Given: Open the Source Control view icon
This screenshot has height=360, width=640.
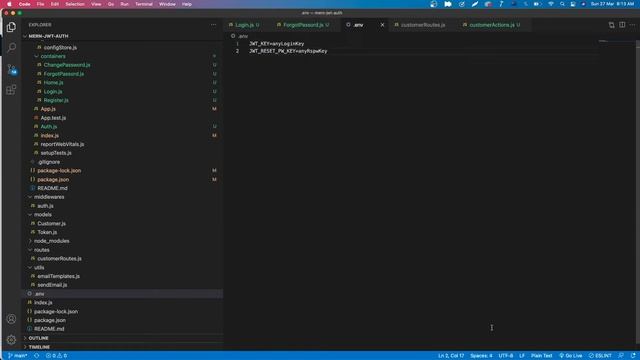Looking at the screenshot, I should pyautogui.click(x=11, y=69).
